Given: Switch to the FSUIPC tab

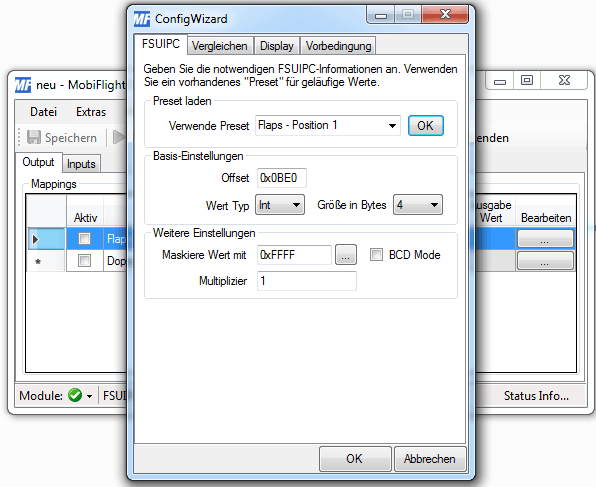Looking at the screenshot, I should point(160,44).
